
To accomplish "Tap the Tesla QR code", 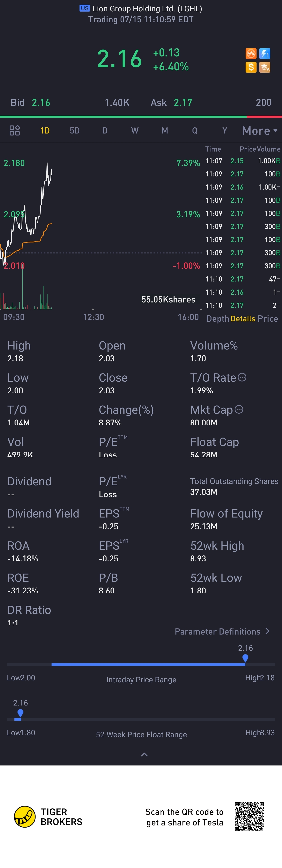I will [x=249, y=817].
